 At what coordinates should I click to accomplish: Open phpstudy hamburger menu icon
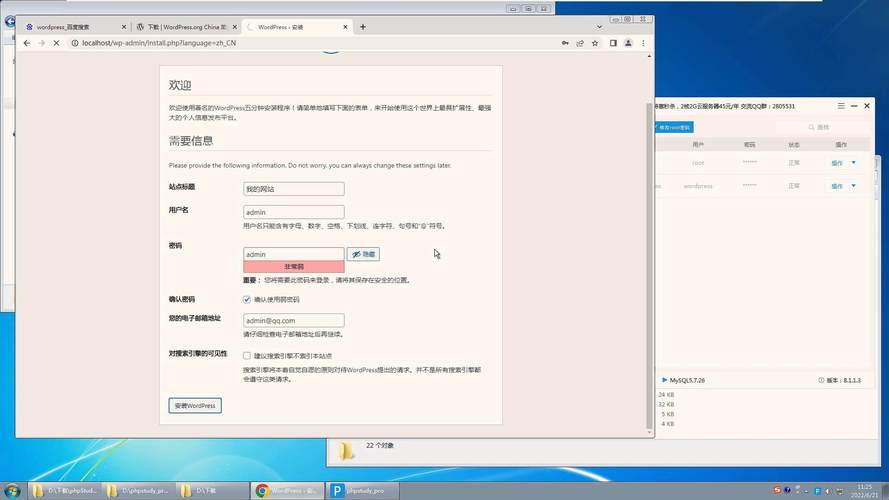click(x=841, y=106)
